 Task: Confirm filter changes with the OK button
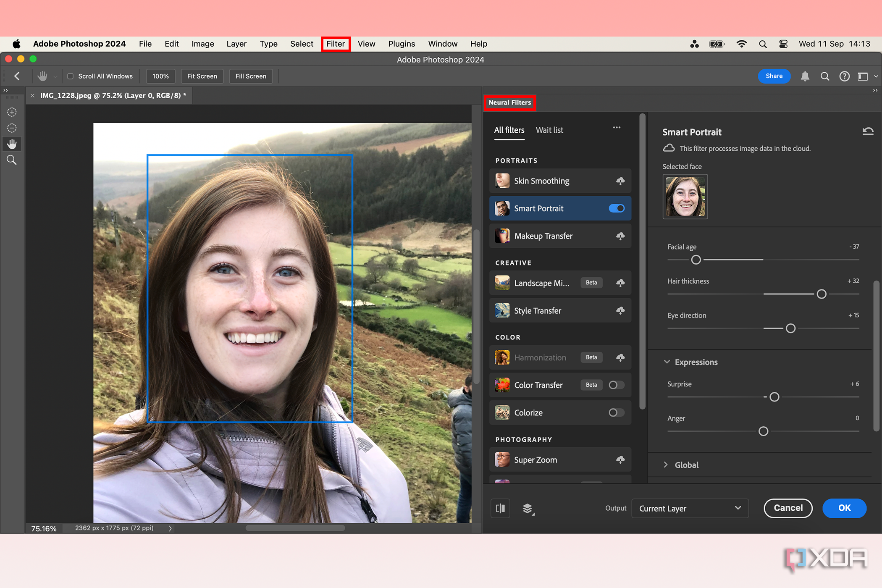(x=844, y=508)
